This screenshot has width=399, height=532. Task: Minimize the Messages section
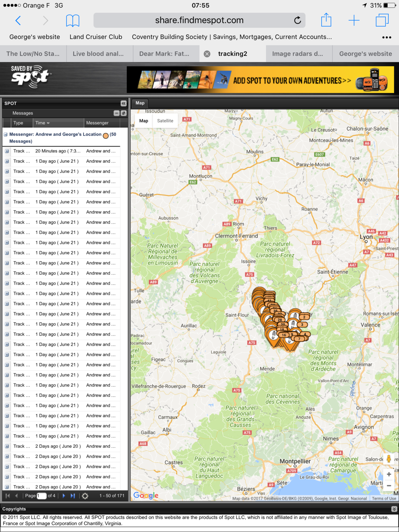pyautogui.click(x=116, y=113)
